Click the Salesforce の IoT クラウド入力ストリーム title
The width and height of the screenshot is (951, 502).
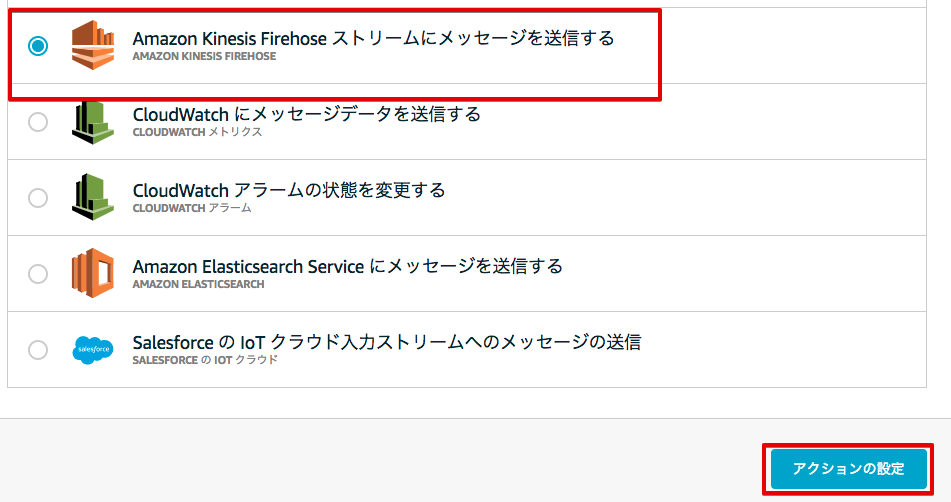pyautogui.click(x=387, y=342)
